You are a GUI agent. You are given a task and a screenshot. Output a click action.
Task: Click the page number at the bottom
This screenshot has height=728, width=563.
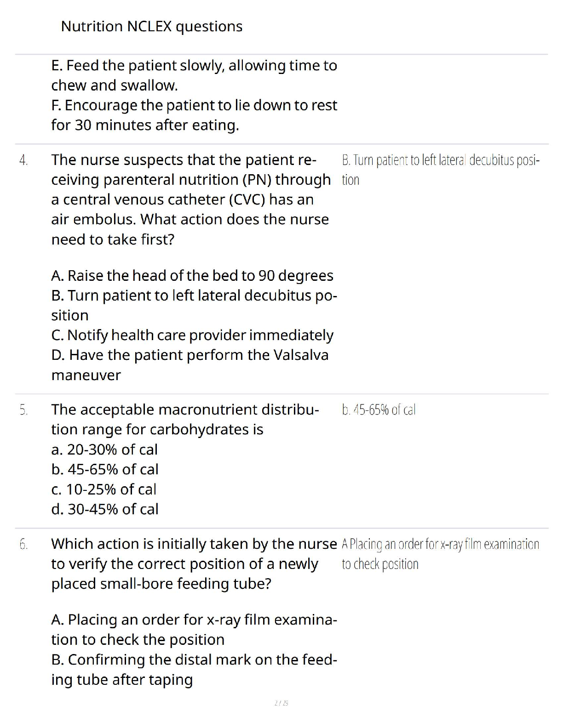(x=281, y=703)
